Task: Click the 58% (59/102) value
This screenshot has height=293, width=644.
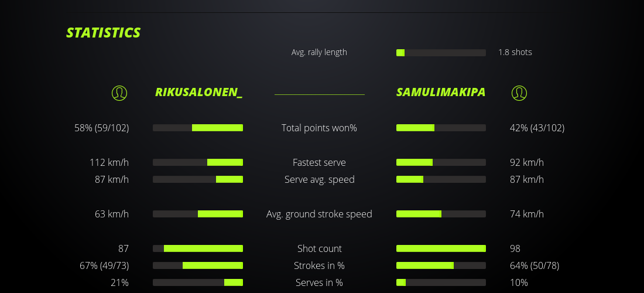Action: pos(102,128)
